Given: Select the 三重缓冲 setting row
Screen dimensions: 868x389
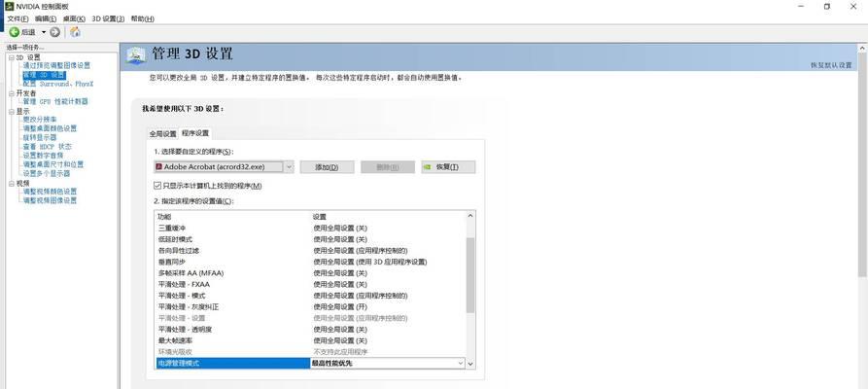Looking at the screenshot, I should (x=310, y=229).
